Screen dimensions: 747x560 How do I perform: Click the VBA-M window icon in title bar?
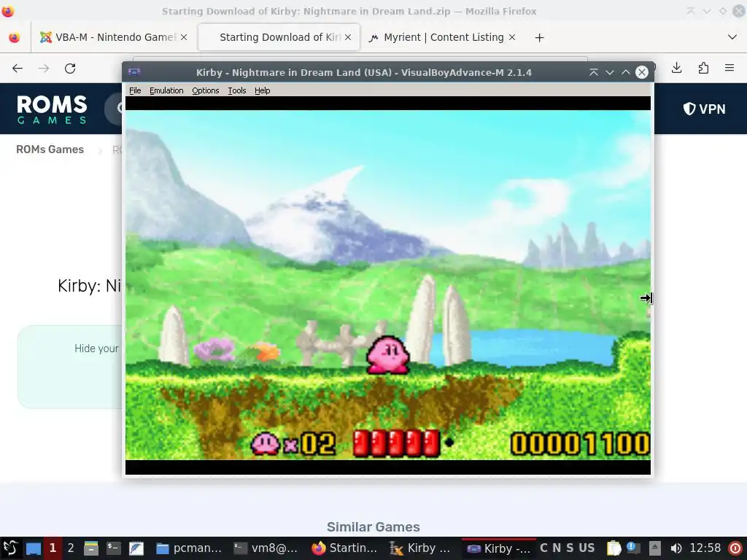[135, 72]
